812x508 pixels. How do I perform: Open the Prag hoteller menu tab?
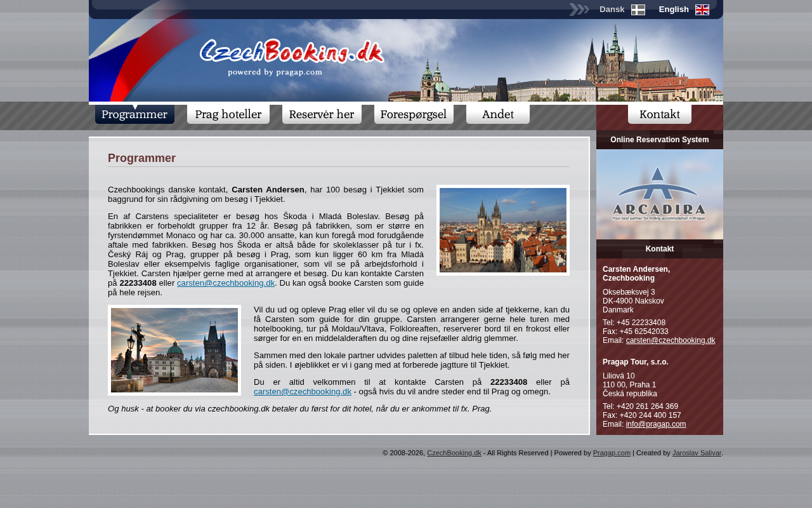(x=228, y=114)
